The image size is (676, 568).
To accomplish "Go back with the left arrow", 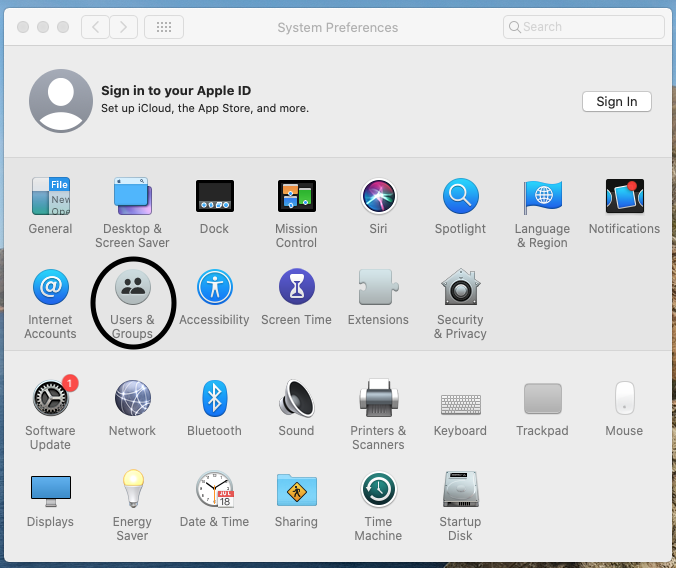I will click(x=95, y=27).
